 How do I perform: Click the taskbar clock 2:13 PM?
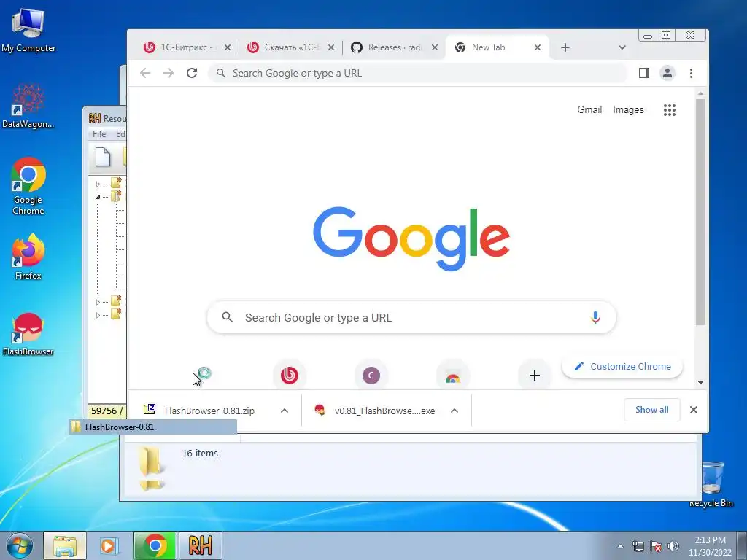[710, 545]
